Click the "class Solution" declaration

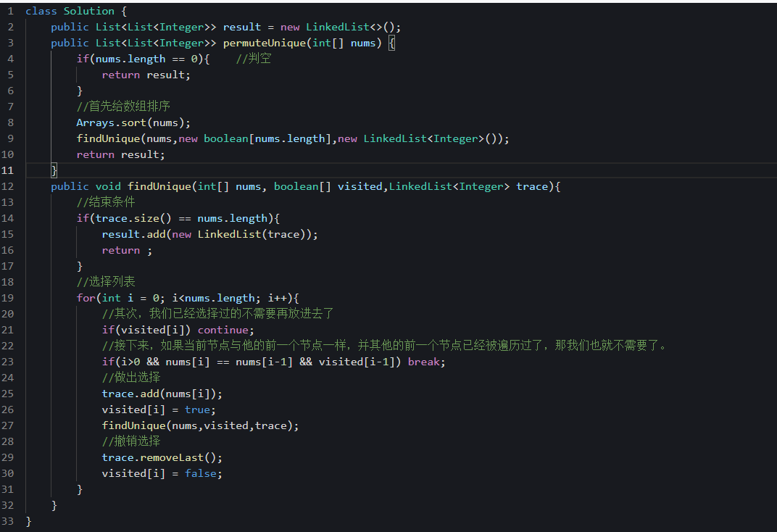[70, 11]
